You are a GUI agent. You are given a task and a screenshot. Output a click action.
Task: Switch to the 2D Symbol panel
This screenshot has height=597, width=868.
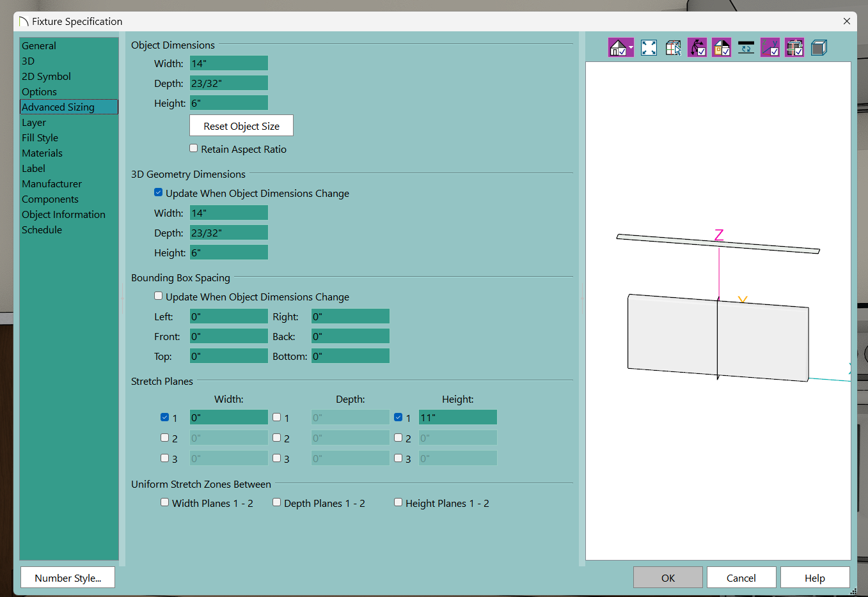pos(46,77)
